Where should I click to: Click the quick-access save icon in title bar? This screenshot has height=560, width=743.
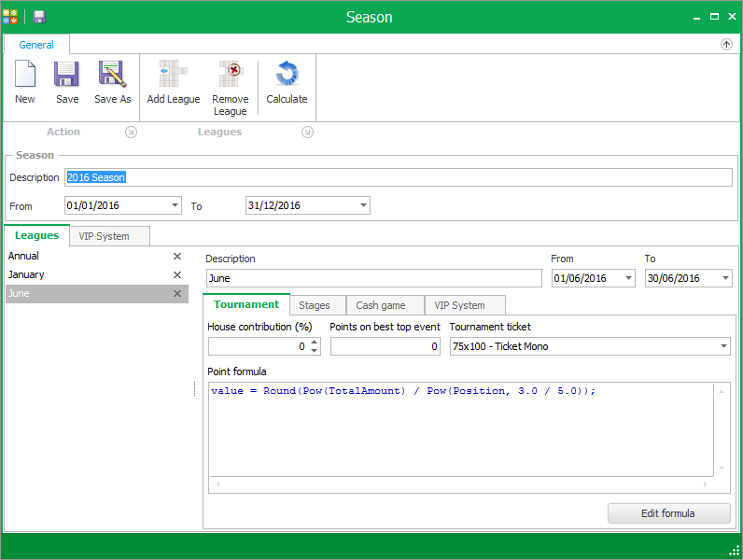click(39, 17)
